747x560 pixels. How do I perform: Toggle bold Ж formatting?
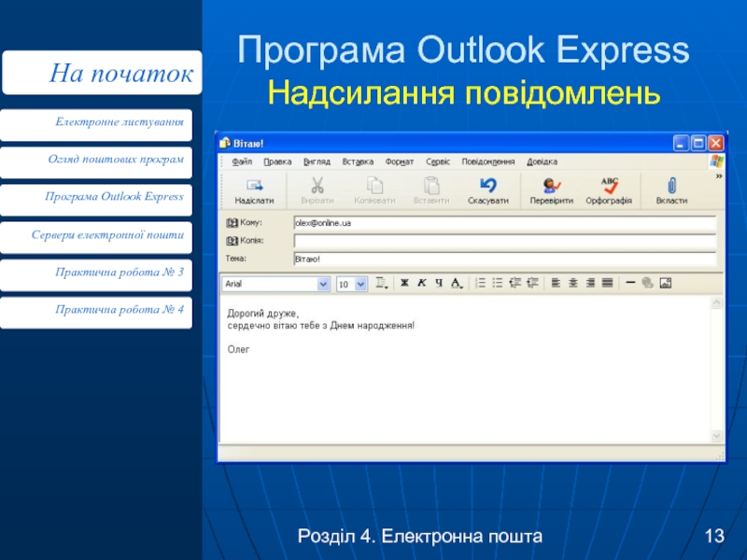point(404,284)
